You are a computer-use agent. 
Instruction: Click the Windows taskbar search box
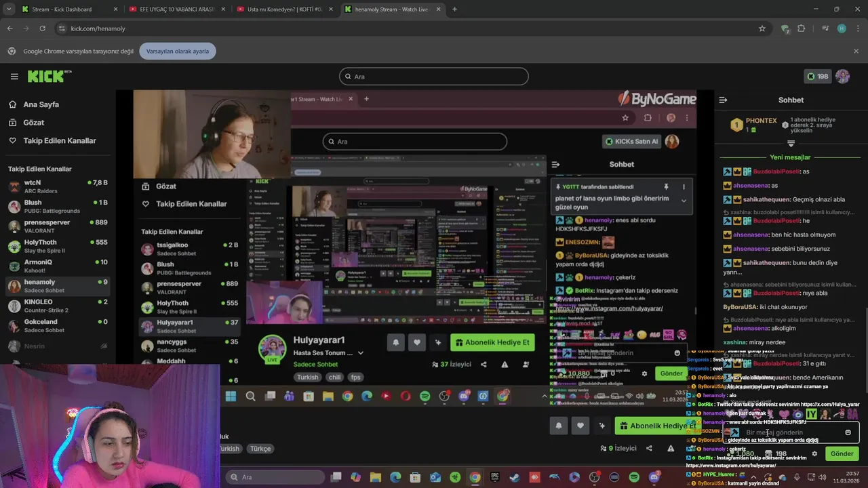coord(275,477)
